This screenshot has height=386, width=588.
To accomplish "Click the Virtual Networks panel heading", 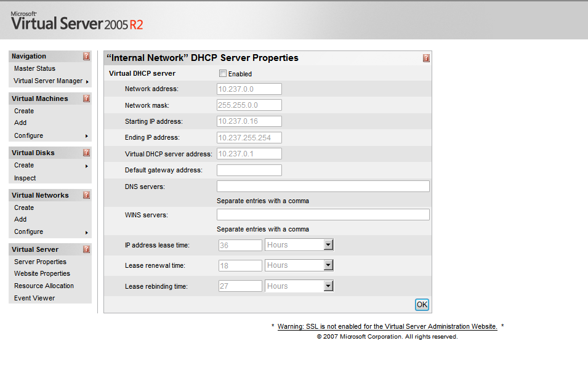I will [40, 195].
